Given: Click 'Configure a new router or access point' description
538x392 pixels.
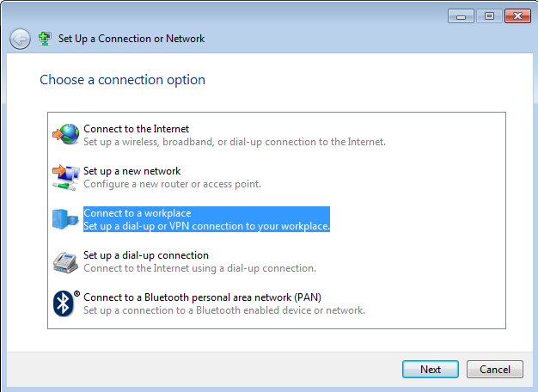Looking at the screenshot, I should [x=172, y=184].
